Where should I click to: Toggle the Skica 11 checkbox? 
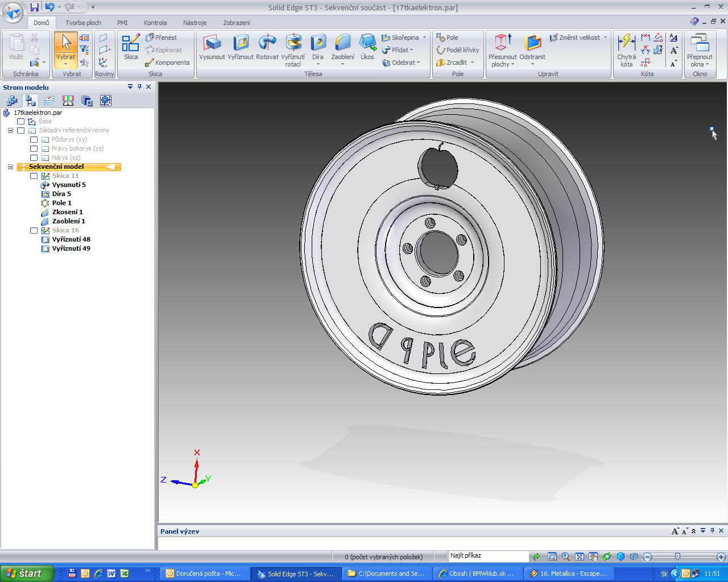tap(34, 176)
